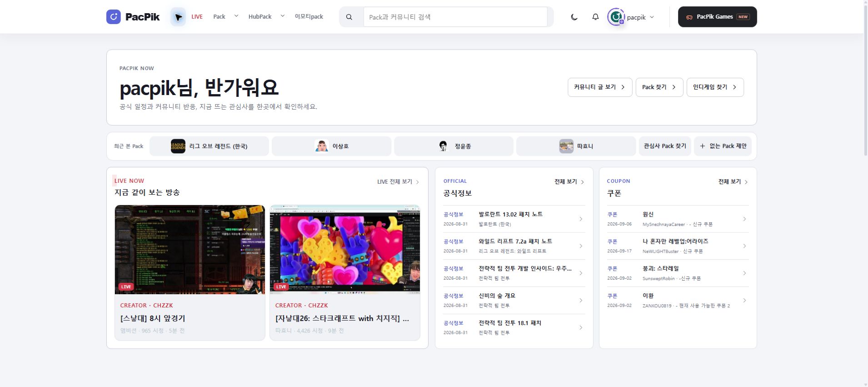Click the chevron on 18.1 패치 row
The height and width of the screenshot is (387, 868).
(x=581, y=327)
